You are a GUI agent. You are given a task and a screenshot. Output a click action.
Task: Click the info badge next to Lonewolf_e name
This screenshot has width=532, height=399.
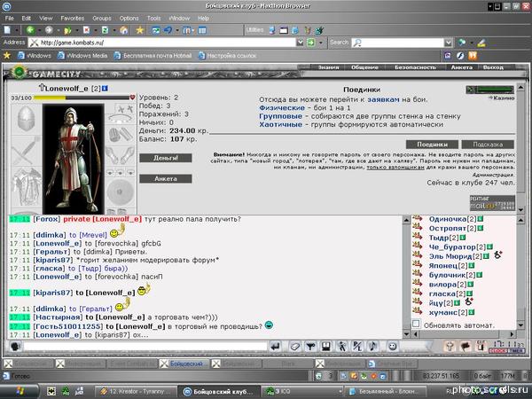click(105, 89)
